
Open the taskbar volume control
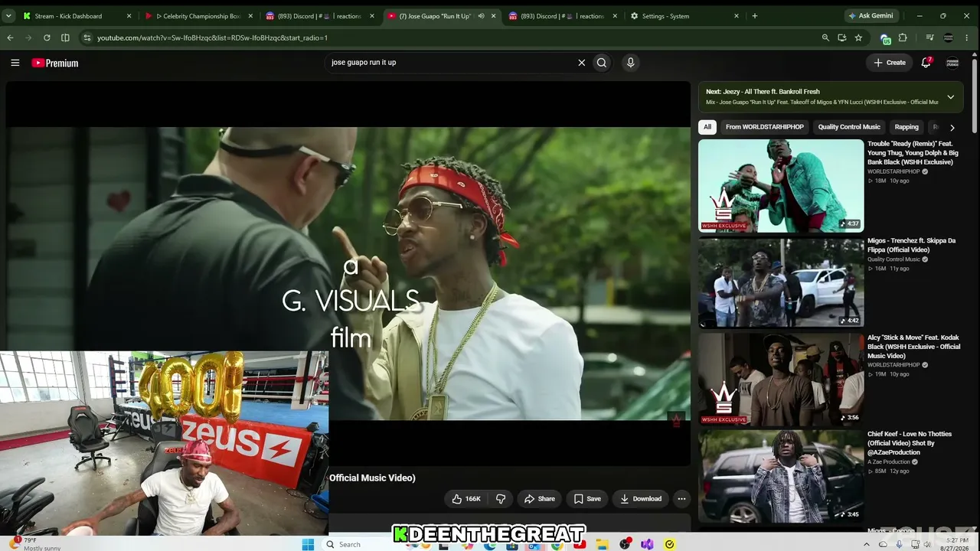(x=927, y=544)
